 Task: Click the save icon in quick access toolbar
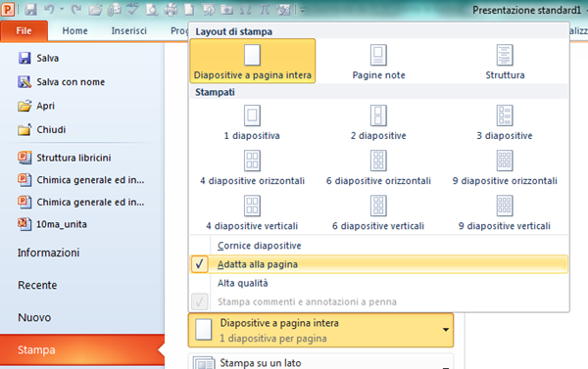[30, 10]
